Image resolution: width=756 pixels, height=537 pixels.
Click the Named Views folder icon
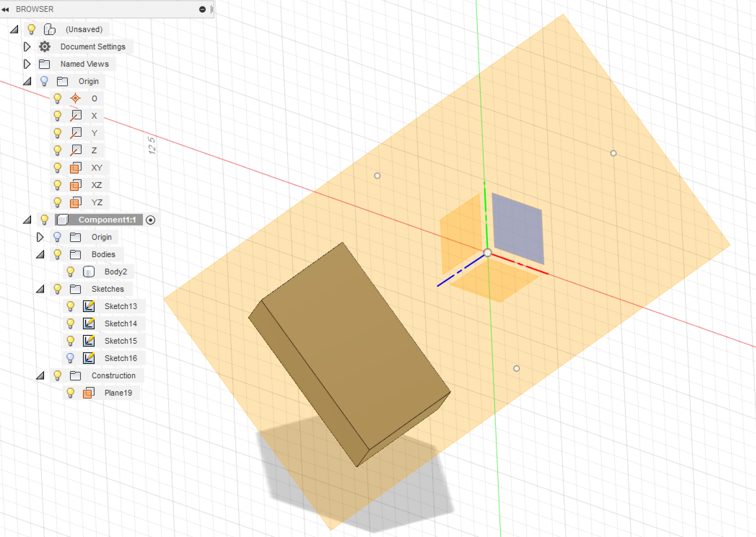click(x=44, y=64)
